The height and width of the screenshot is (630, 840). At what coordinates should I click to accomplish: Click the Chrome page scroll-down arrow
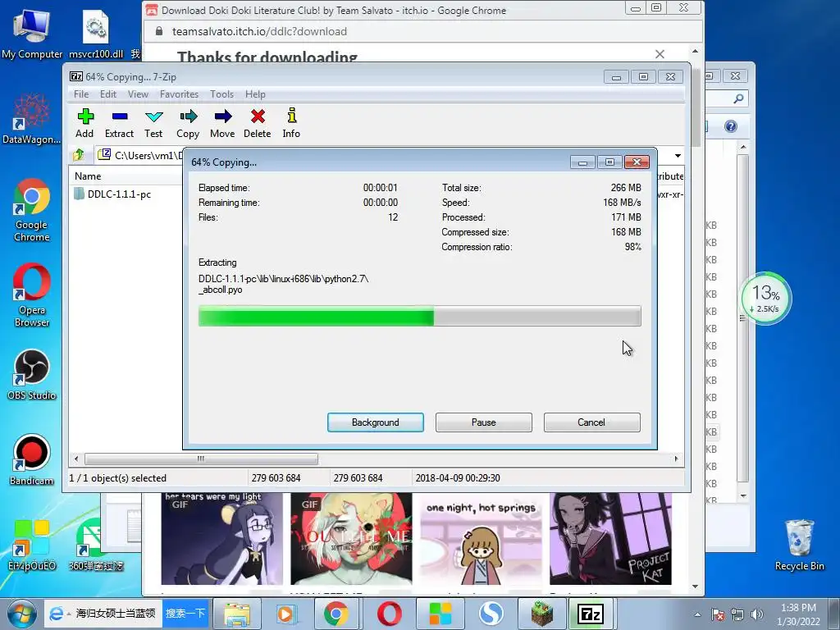pyautogui.click(x=695, y=587)
